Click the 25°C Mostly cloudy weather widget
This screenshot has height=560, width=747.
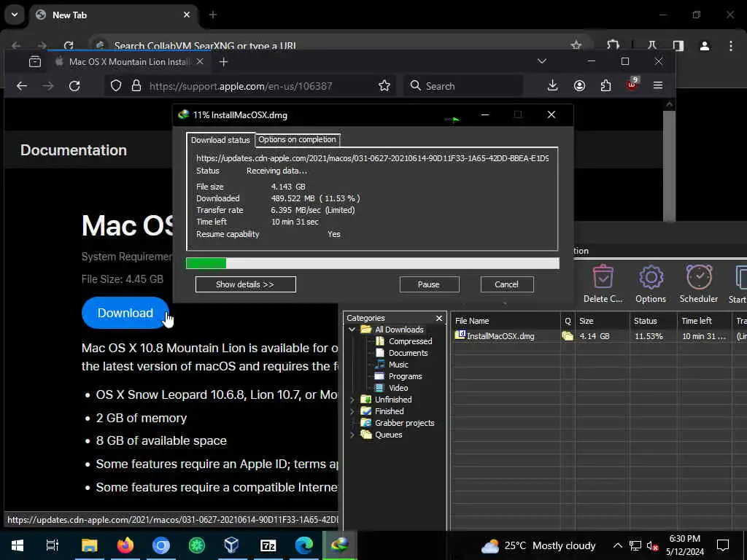538,545
